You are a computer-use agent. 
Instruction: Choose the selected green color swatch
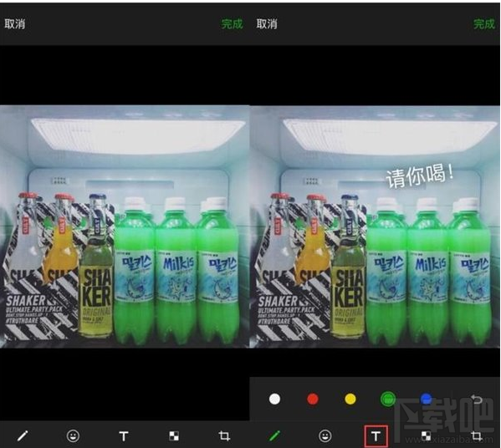coord(388,400)
